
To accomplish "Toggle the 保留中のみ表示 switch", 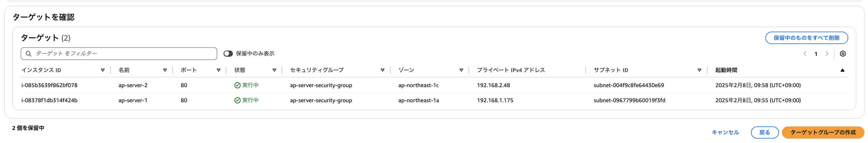I will coord(228,54).
